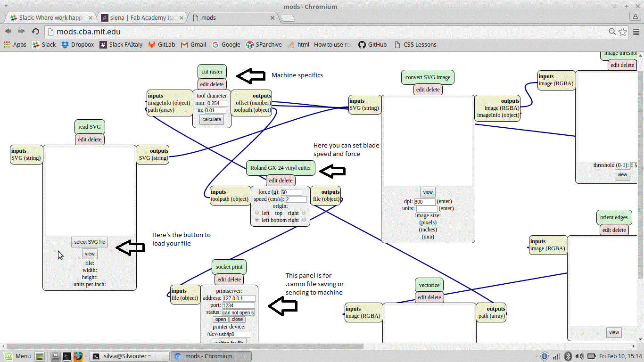Click the address bar URL

tap(89, 32)
